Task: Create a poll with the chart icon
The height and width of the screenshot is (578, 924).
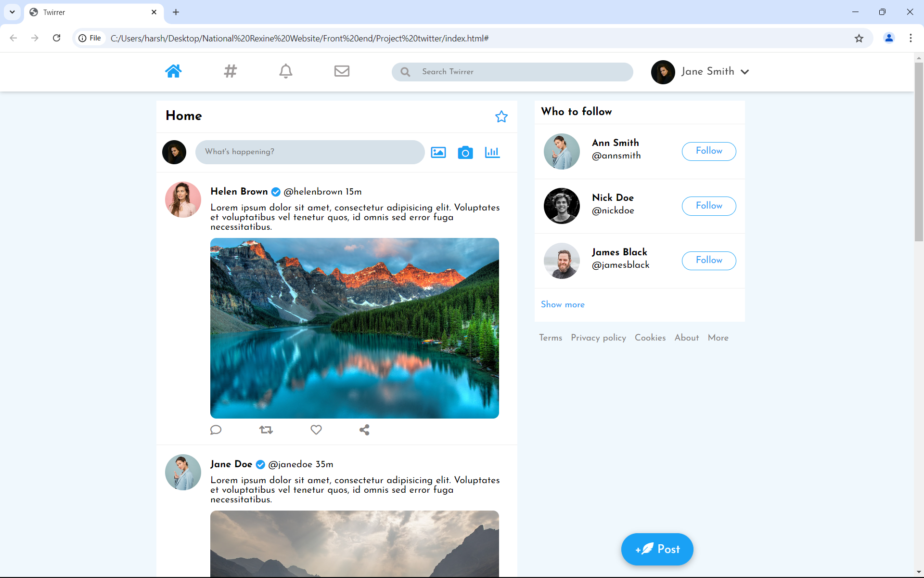Action: [x=492, y=152]
